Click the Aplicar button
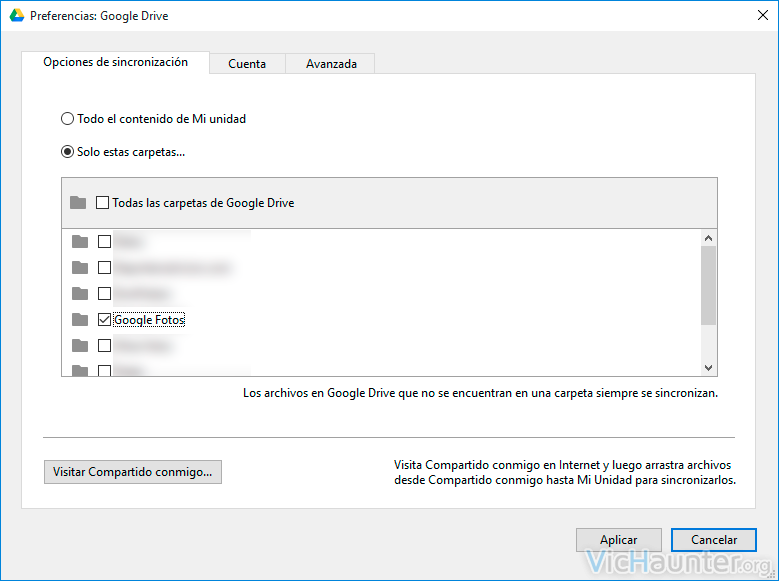Viewport: 779px width, 581px height. coord(619,540)
